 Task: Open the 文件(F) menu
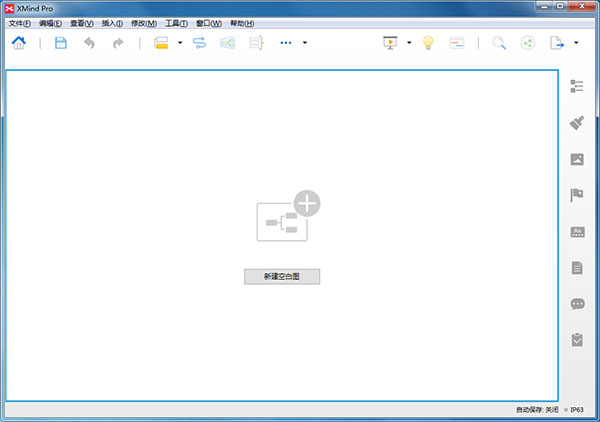point(20,23)
